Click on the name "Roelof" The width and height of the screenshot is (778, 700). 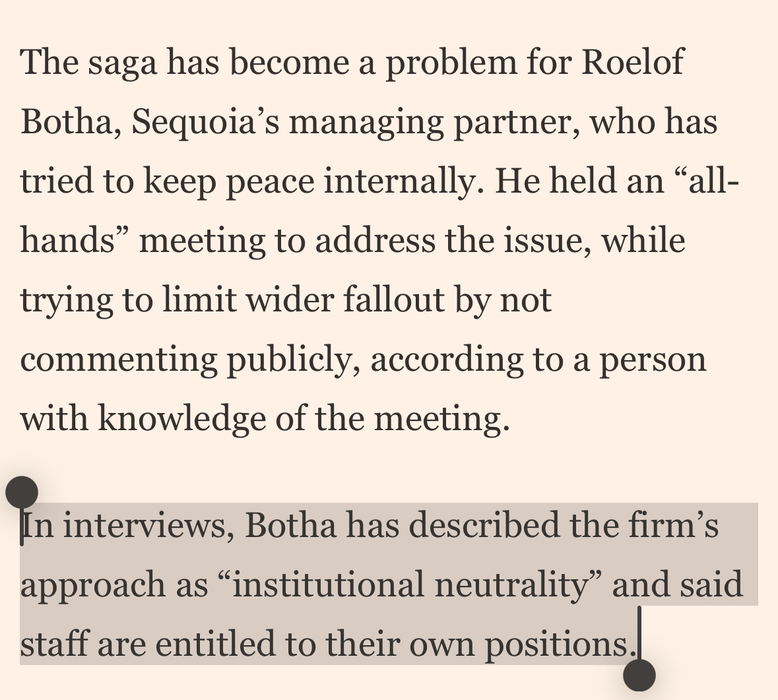click(x=633, y=63)
